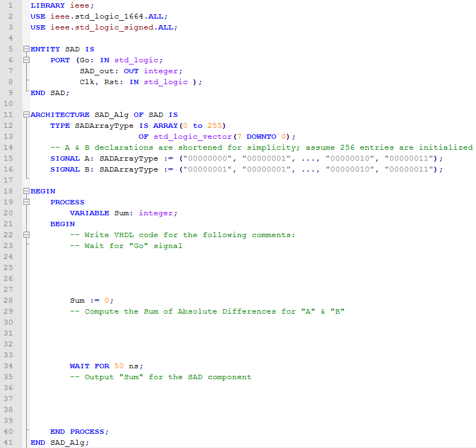Click the 'WAIT FOR 50 ns;' statement
The image size is (476, 448).
(106, 366)
